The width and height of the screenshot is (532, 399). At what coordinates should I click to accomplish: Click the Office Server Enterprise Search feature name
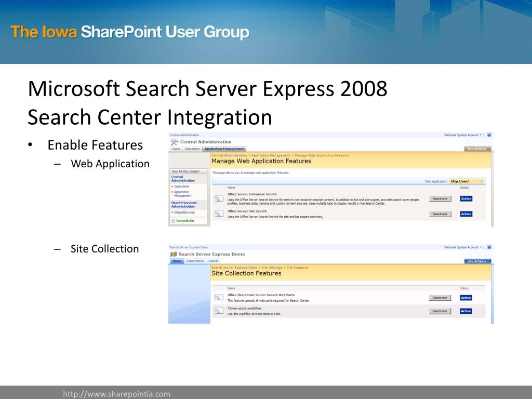click(252, 194)
